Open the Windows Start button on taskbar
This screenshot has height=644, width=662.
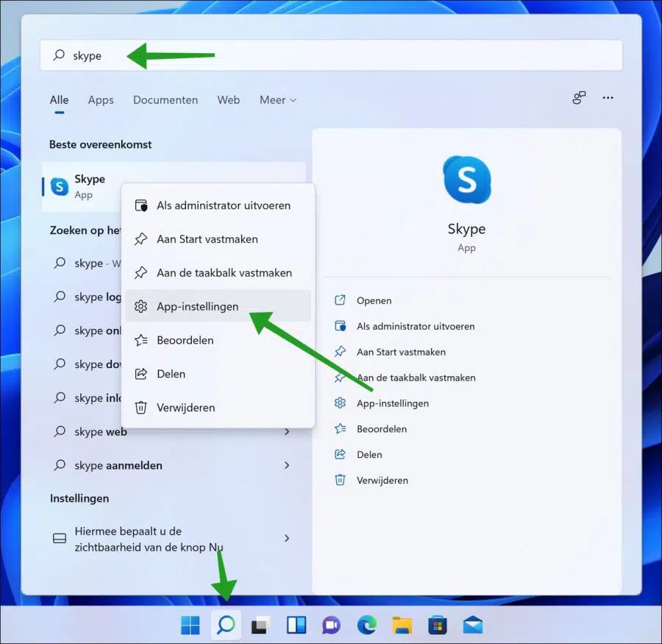(190, 625)
